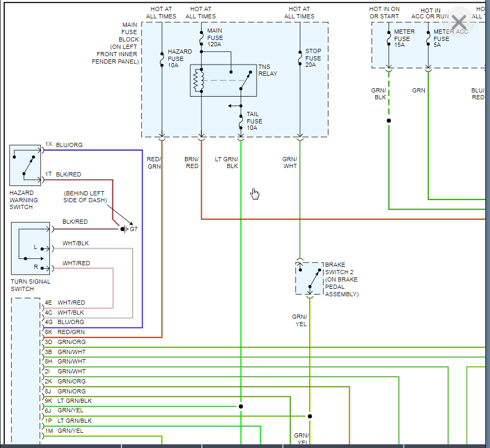Screen dimensions: 490x448
Task: Click the Meter ACC Fuse 5A symbol
Action: (x=428, y=38)
